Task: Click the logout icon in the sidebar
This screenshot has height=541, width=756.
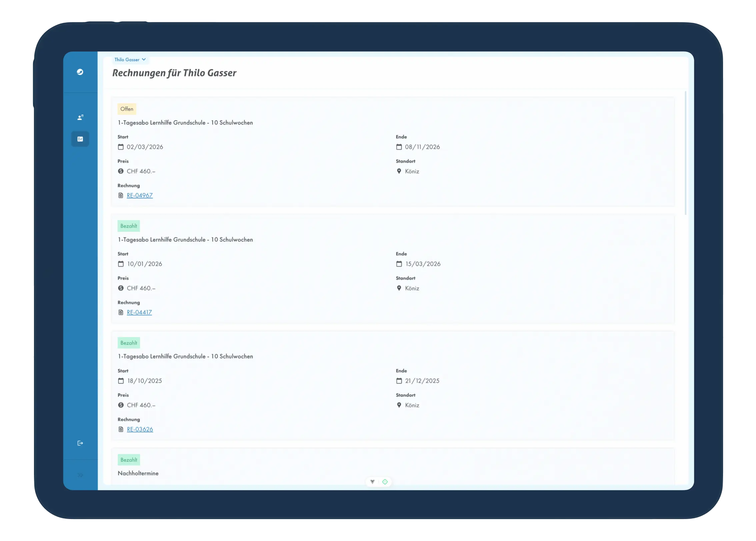Action: point(80,443)
